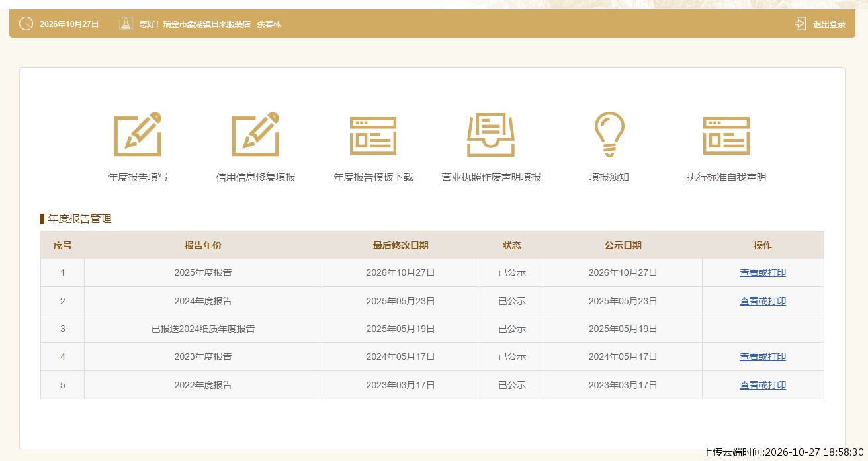Select the 2024年度报告 cell
Screen dimensions: 868x461
pos(203,301)
